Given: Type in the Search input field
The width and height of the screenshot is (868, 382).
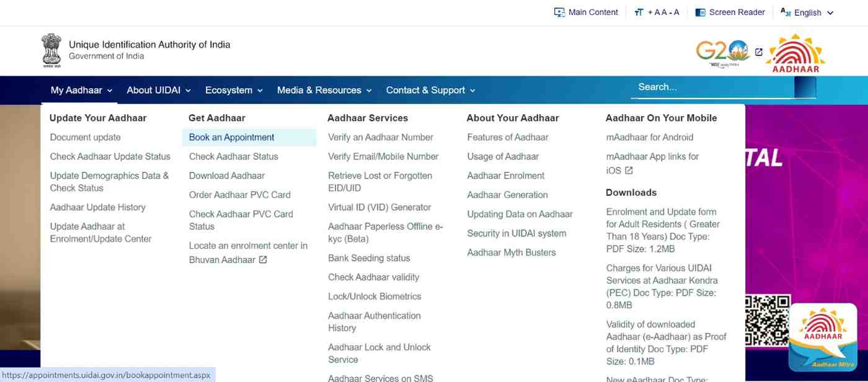Looking at the screenshot, I should click(x=711, y=87).
